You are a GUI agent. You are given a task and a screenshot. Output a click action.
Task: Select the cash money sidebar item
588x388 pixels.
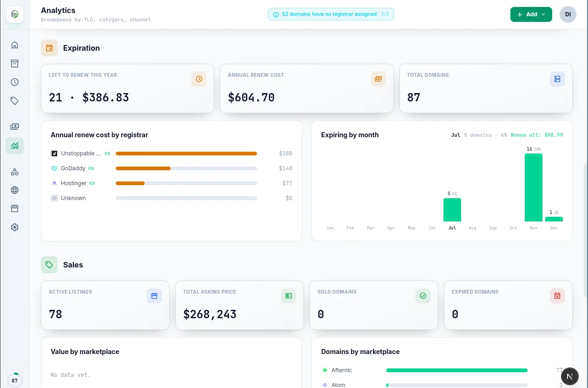click(x=15, y=127)
